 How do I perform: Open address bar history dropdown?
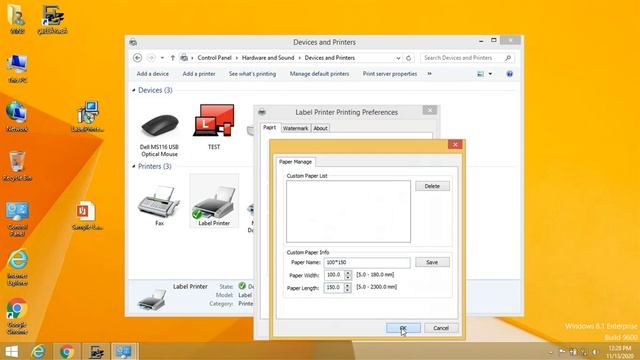(398, 58)
